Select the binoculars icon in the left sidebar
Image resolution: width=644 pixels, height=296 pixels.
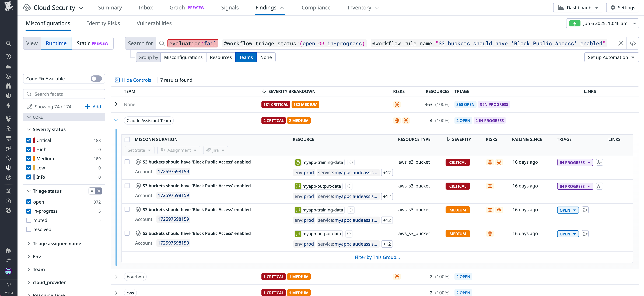(9, 85)
